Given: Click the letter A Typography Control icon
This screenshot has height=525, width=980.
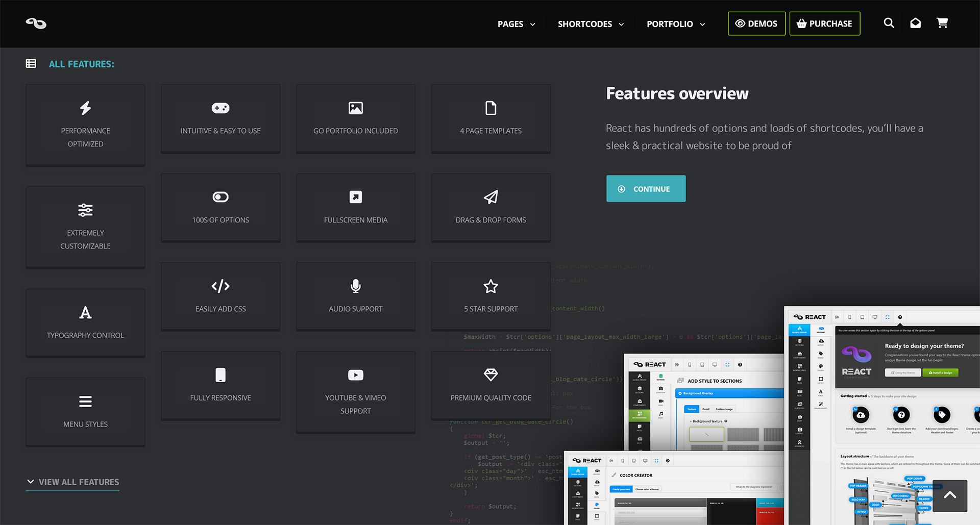Looking at the screenshot, I should (x=86, y=312).
